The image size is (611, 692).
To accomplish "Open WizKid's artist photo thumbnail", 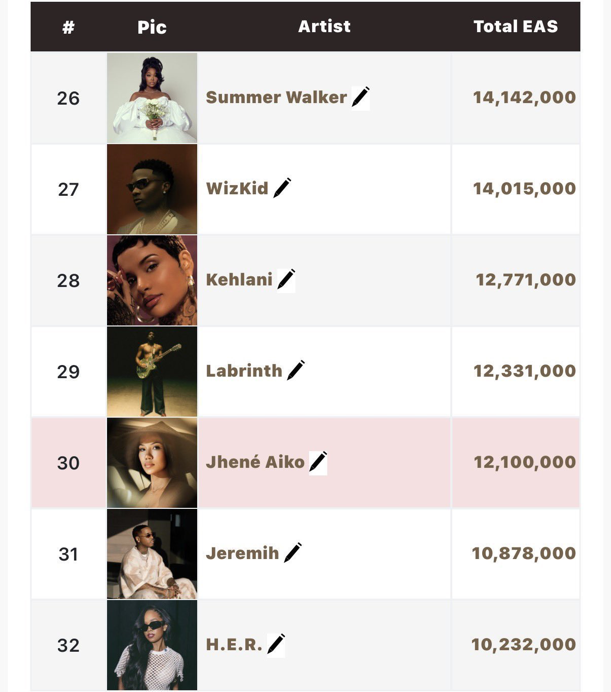I will point(152,189).
